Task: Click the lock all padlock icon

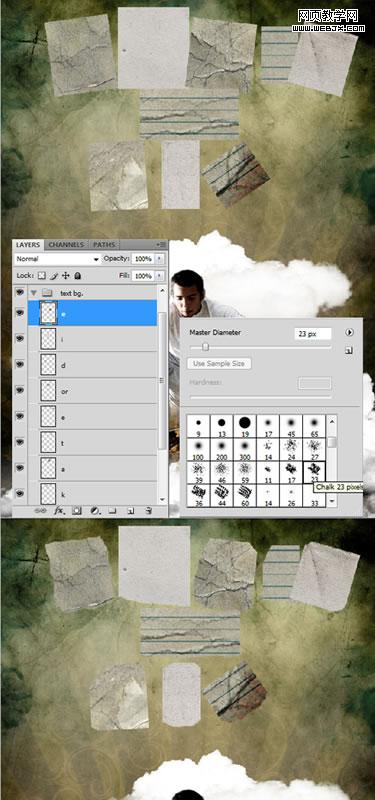Action: tap(78, 276)
